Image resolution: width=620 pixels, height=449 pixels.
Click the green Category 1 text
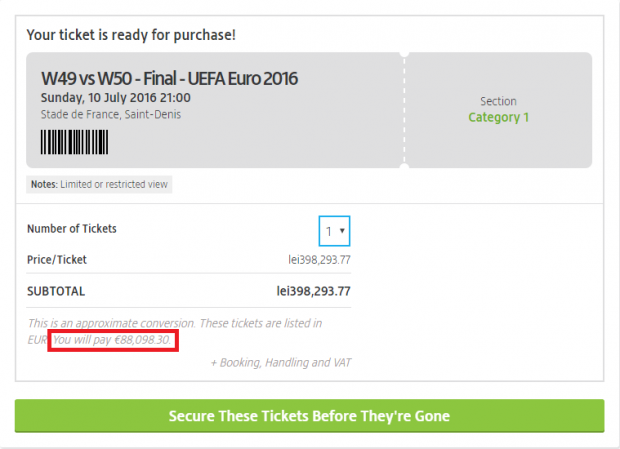[x=498, y=117]
